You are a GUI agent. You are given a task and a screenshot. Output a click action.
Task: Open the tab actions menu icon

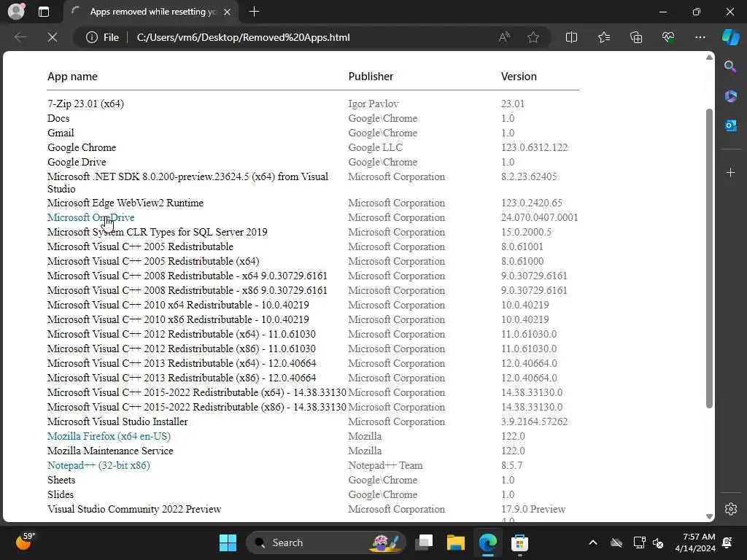pos(44,12)
